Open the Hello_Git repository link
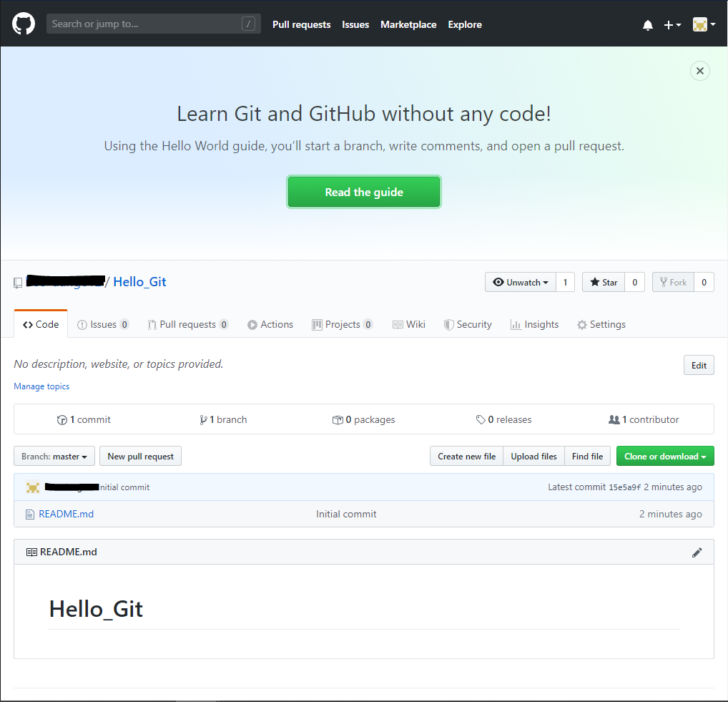Image resolution: width=728 pixels, height=702 pixels. (139, 282)
